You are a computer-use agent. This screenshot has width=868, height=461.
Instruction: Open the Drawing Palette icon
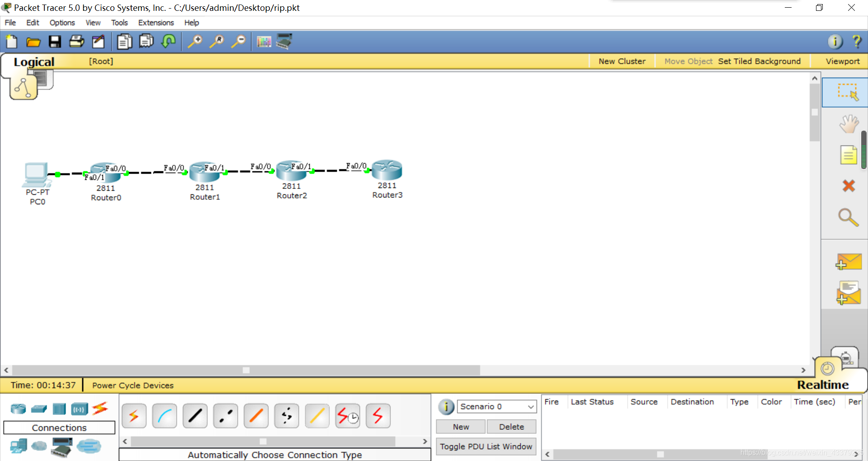pyautogui.click(x=264, y=42)
